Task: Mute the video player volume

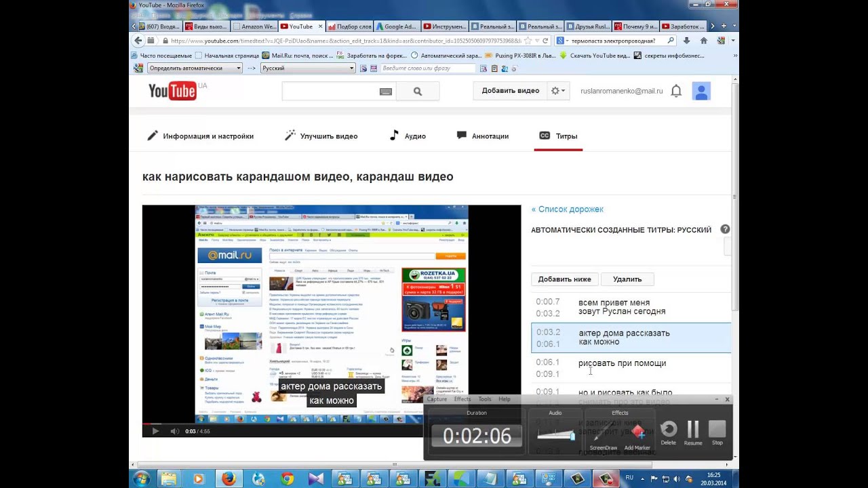Action: point(174,431)
